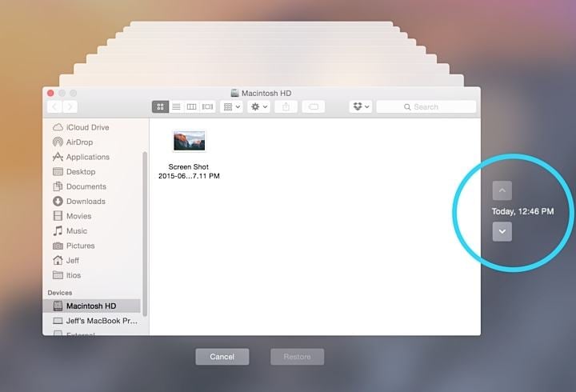The height and width of the screenshot is (392, 576).
Task: Click the sidebar scrollbar
Action: [145, 234]
